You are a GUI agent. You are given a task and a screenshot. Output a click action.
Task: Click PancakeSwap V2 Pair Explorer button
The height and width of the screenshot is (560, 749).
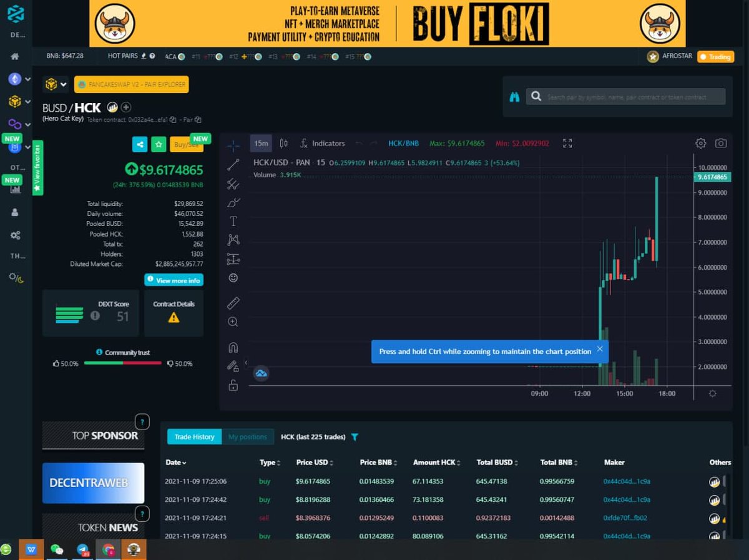(x=131, y=84)
